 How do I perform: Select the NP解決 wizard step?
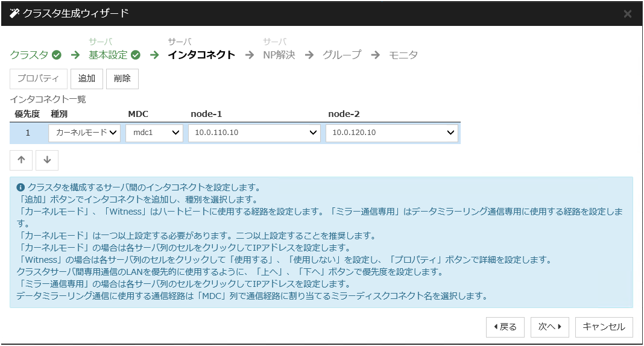(279, 55)
